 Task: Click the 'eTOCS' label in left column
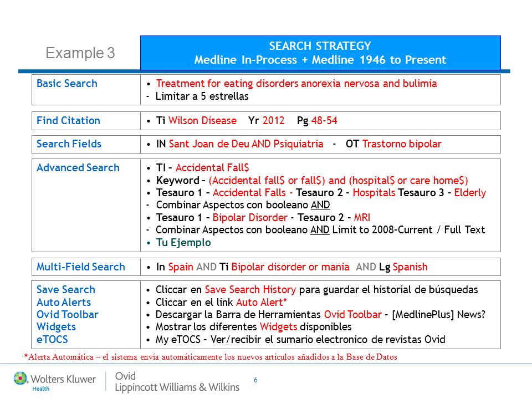coord(52,339)
